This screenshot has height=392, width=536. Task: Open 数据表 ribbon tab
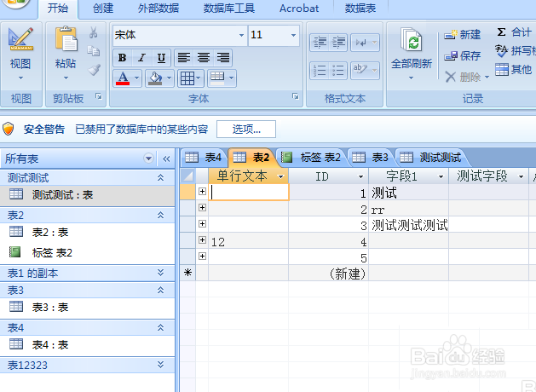point(360,9)
